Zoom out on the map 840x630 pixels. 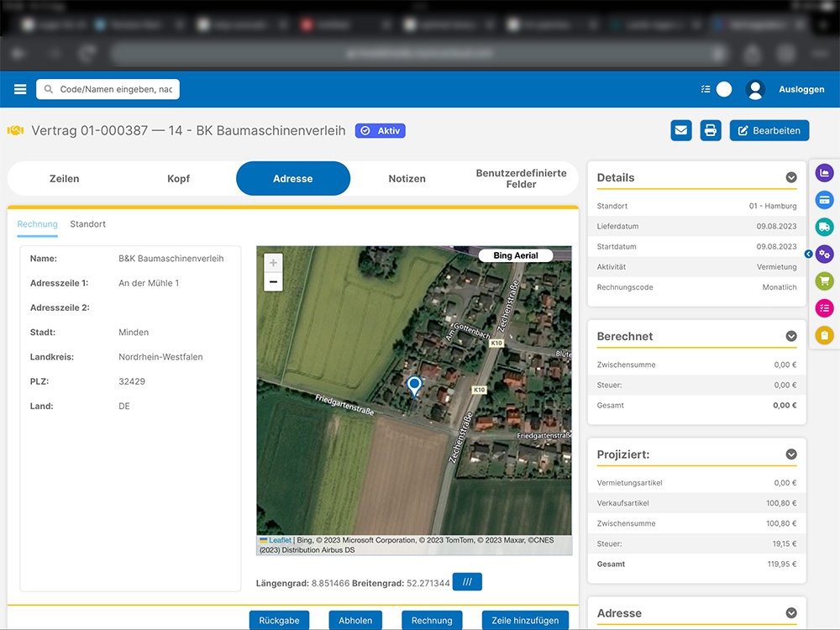(273, 281)
